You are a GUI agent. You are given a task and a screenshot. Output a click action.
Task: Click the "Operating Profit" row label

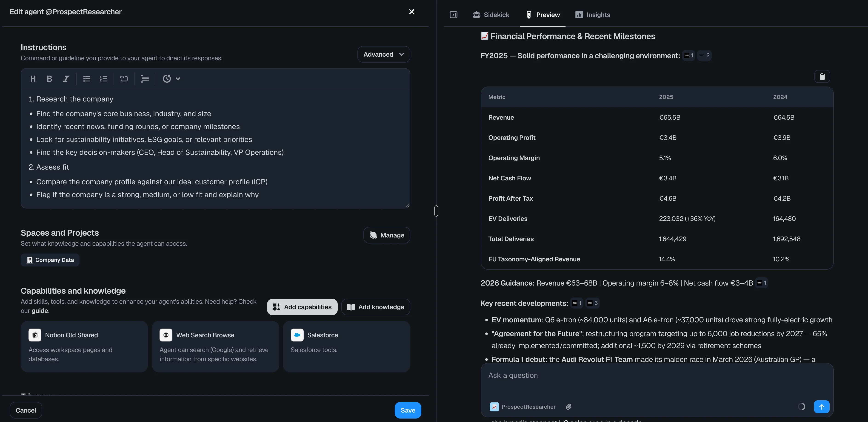pyautogui.click(x=512, y=138)
